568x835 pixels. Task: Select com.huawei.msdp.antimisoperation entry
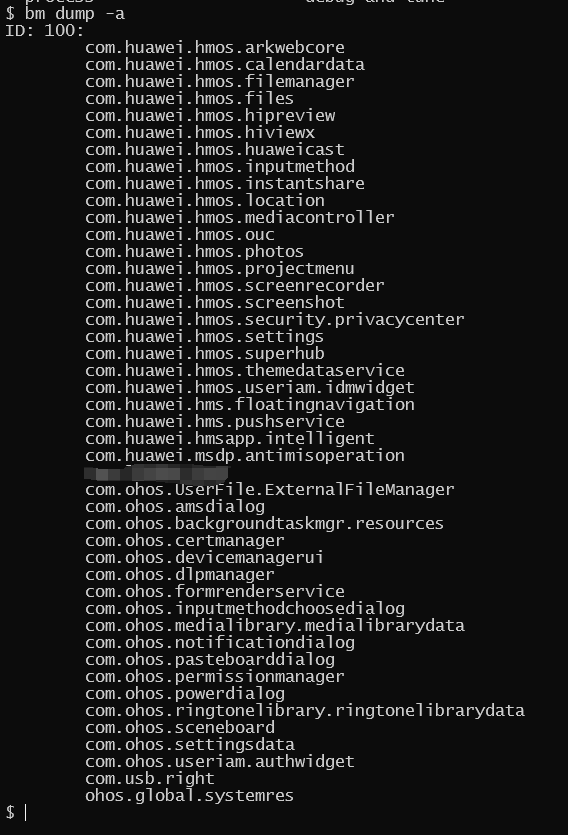[245, 456]
